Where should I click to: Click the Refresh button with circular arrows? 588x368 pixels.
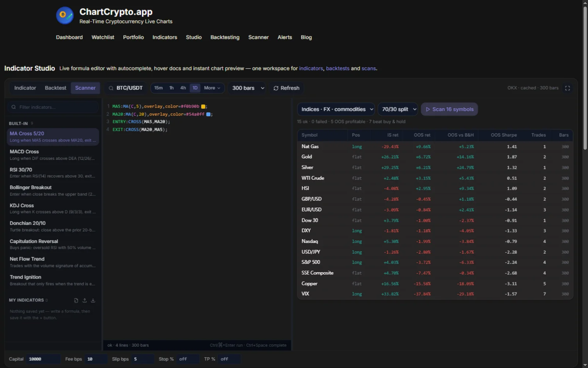point(286,88)
